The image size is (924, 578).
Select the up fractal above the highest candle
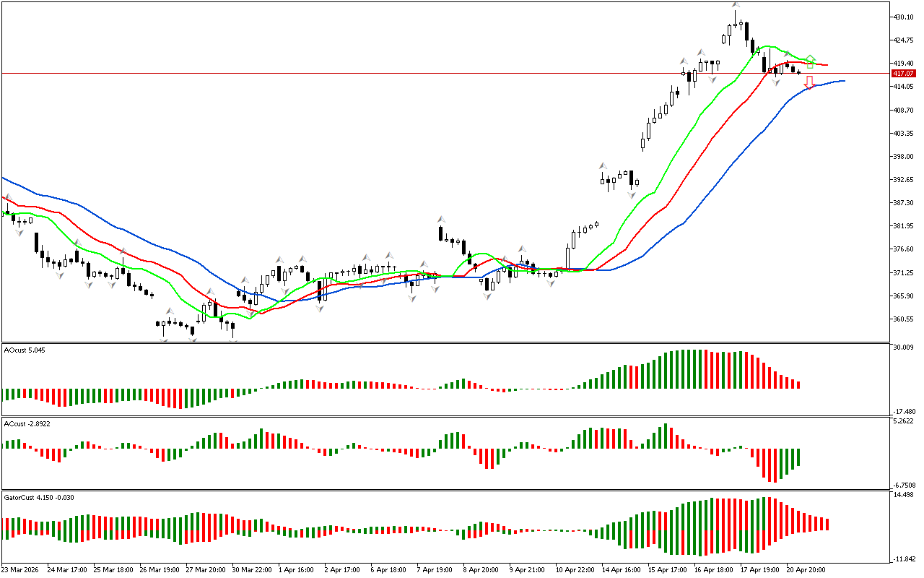point(735,6)
